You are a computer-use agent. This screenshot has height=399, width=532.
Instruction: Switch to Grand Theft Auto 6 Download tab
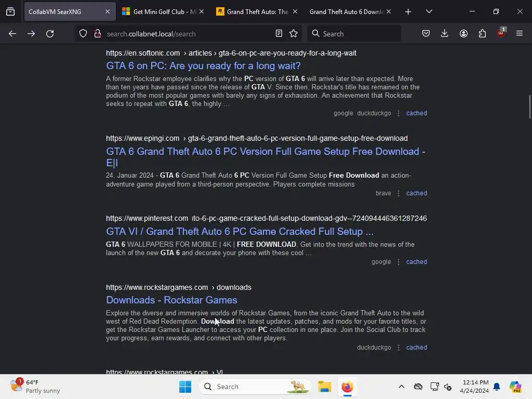click(x=350, y=12)
